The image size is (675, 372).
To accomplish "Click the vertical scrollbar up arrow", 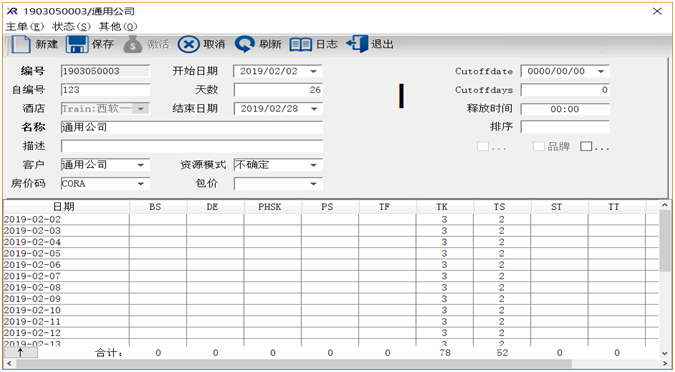I will coord(665,206).
